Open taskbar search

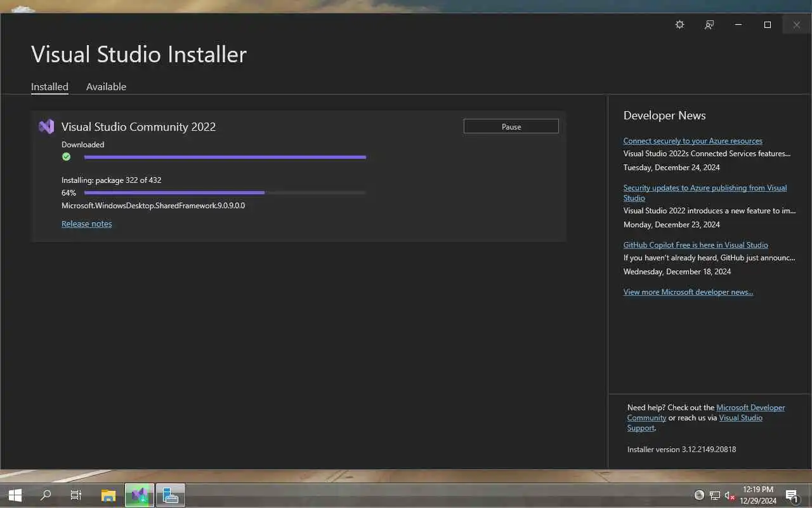coord(45,495)
